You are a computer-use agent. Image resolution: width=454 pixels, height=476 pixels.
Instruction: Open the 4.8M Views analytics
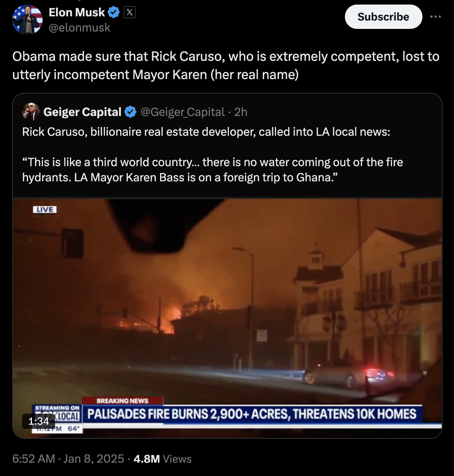(162, 459)
